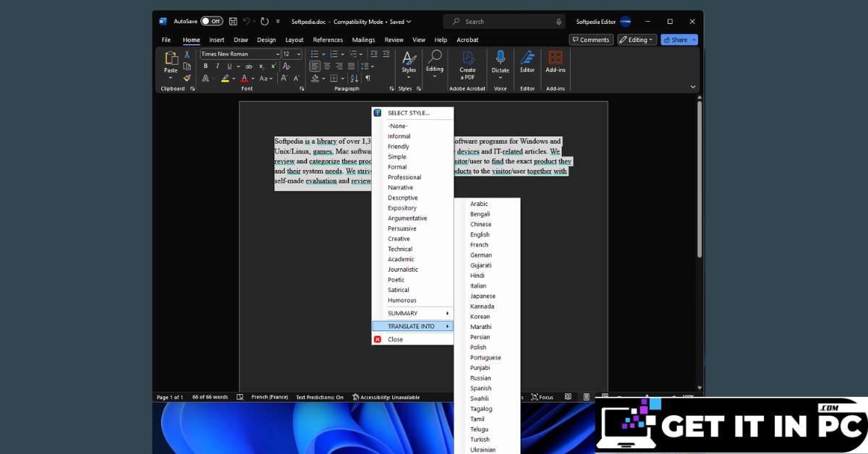Decrease paragraph indent
Screen dimensions: 868x454
374,54
